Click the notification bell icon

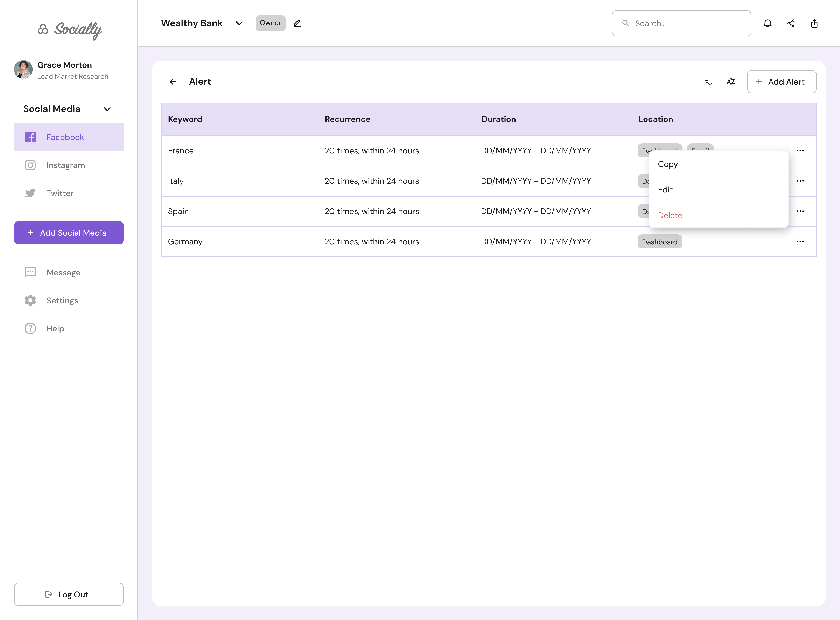point(768,23)
